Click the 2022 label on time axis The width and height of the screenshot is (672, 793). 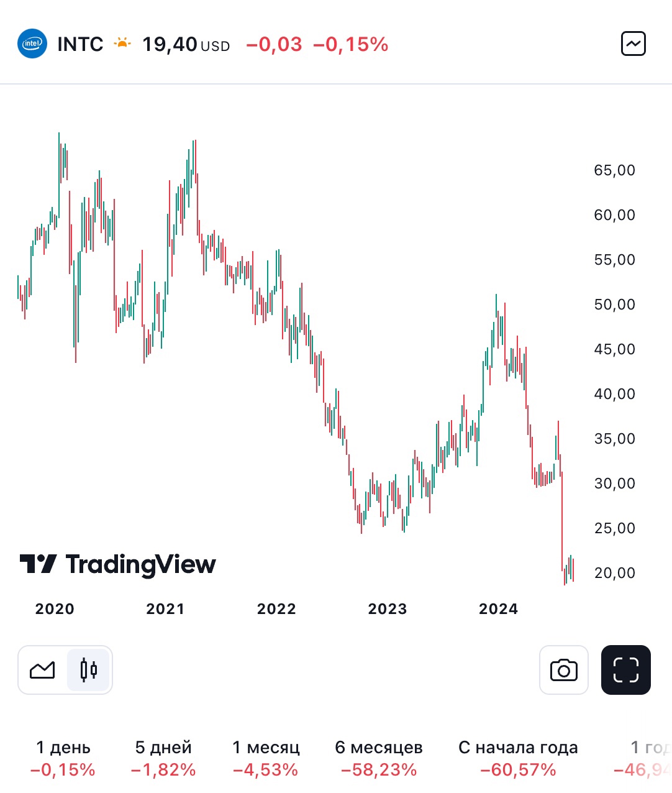pyautogui.click(x=276, y=609)
